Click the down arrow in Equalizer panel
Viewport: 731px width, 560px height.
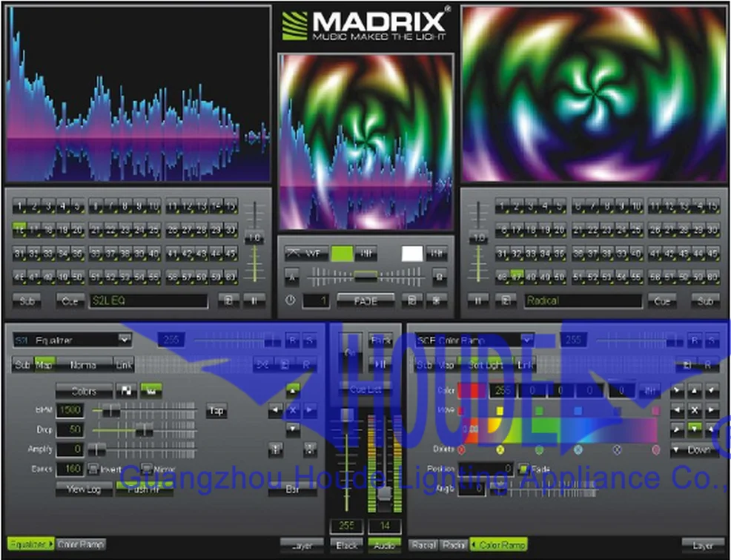pyautogui.click(x=292, y=429)
